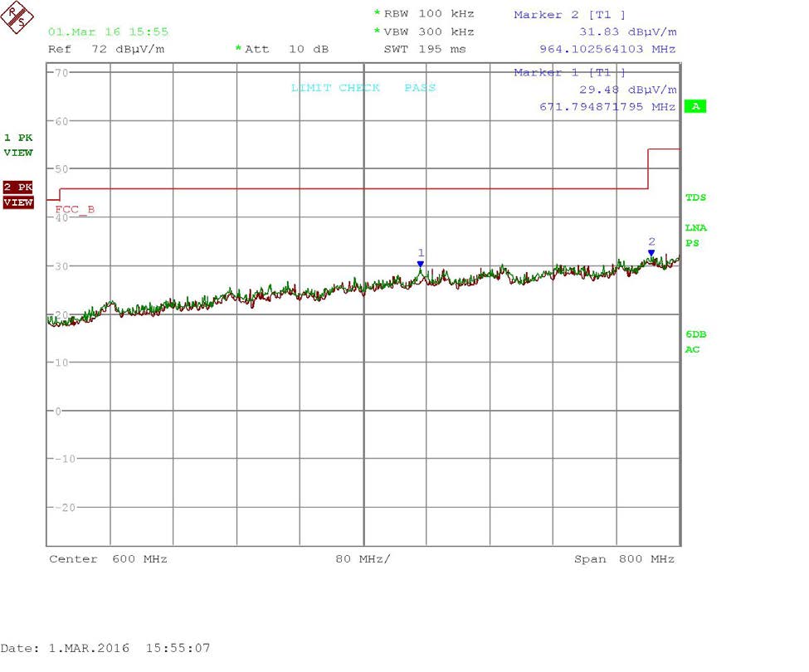Image resolution: width=809 pixels, height=672 pixels.
Task: Click the 10 y-axis gridline label
Action: click(61, 363)
